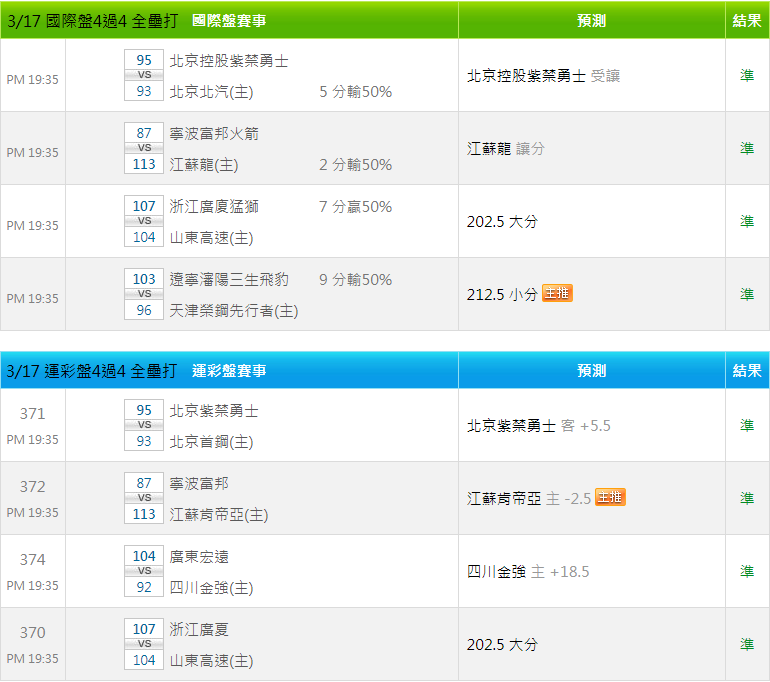Select team 北京北汽(主)

tap(211, 92)
